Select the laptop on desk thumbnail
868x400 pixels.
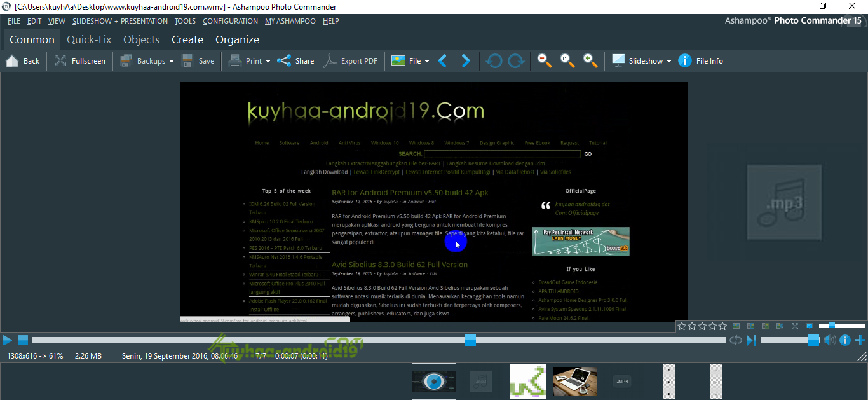(575, 382)
